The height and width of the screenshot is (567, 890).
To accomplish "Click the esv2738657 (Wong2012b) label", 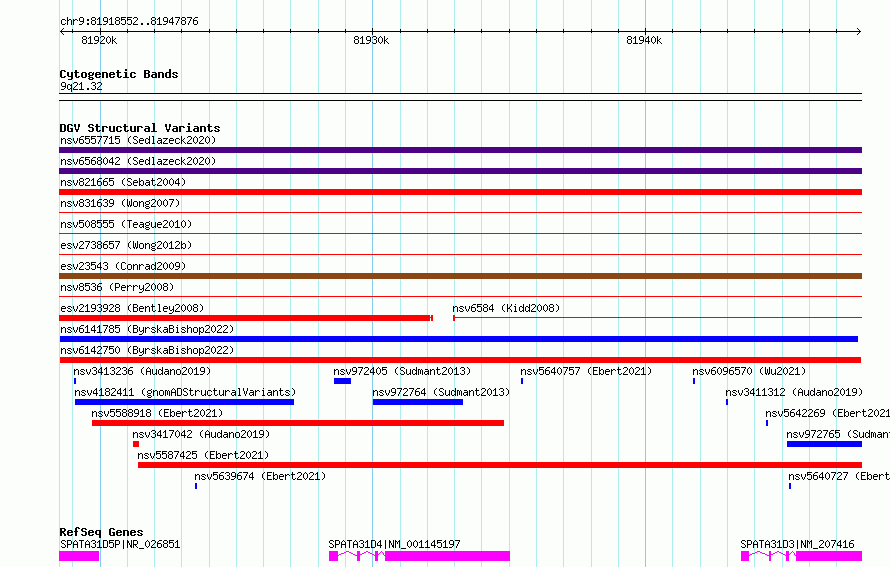I will click(126, 245).
